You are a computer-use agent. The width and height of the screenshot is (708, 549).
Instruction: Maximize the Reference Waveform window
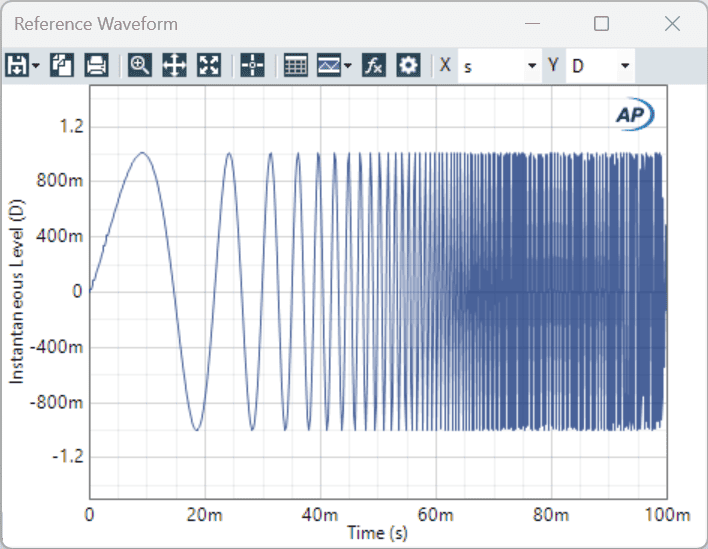[x=601, y=23]
